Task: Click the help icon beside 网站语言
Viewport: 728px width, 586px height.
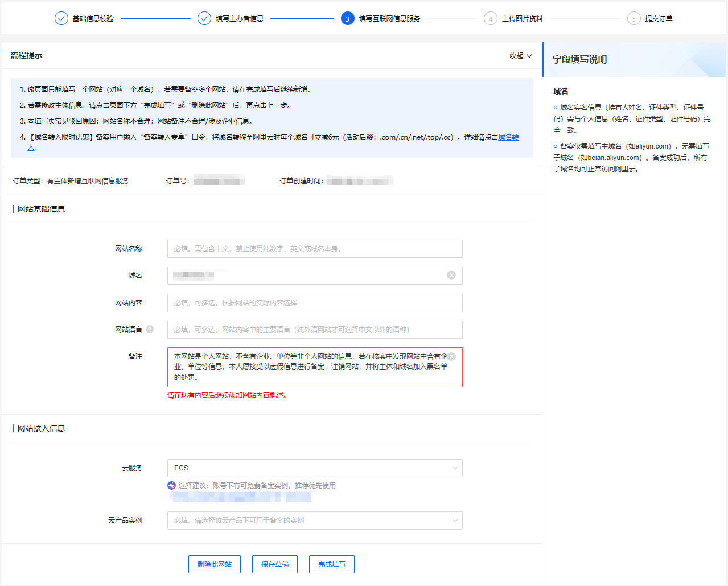Action: [150, 329]
